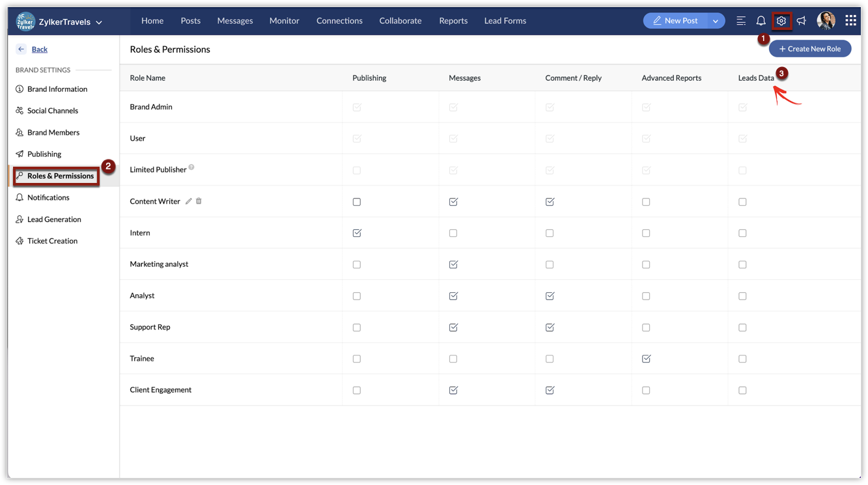This screenshot has height=485, width=868.
Task: Switch to the Monitor tab
Action: (285, 21)
